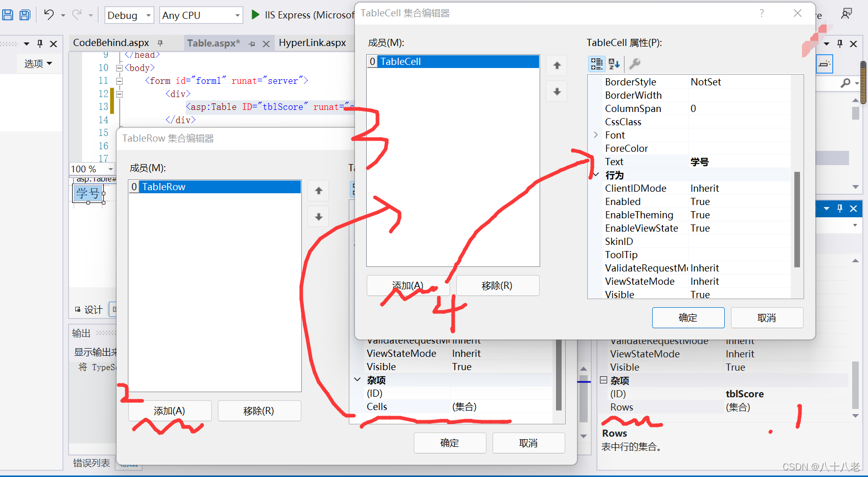Viewport: 868px width, 477px height.
Task: Toggle auto-hide pin on the left 选项 panel
Action: tap(40, 44)
